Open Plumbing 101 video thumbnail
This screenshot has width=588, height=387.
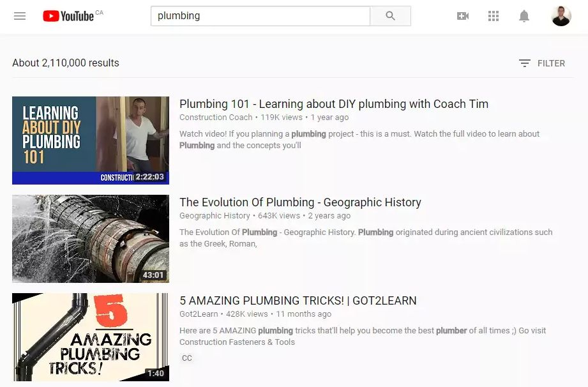91,140
